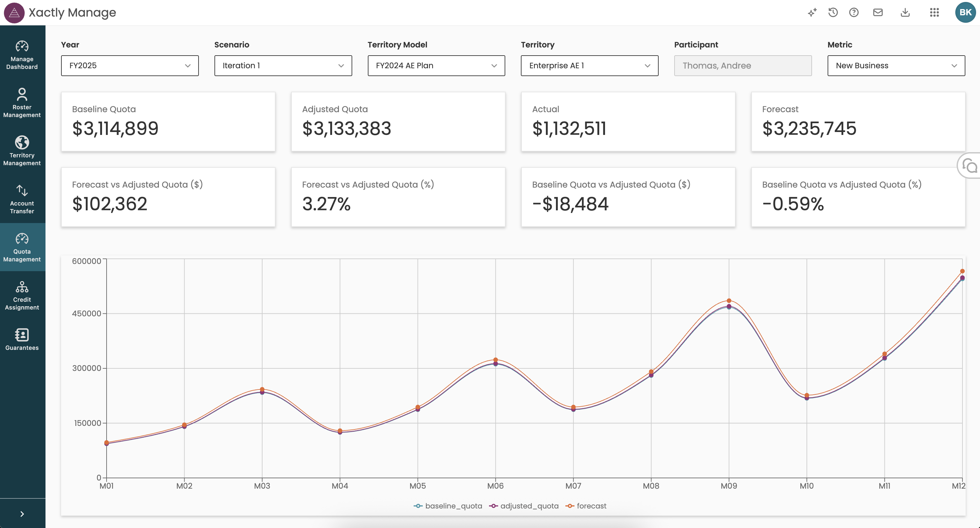Open Territory Management sidebar item
The width and height of the screenshot is (980, 528).
22,151
